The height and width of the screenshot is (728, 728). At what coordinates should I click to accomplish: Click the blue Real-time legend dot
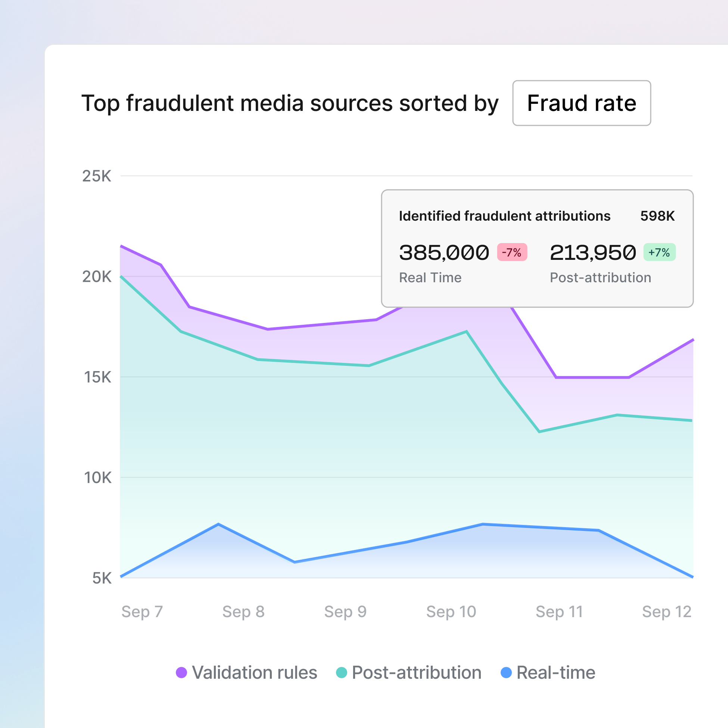pyautogui.click(x=506, y=673)
